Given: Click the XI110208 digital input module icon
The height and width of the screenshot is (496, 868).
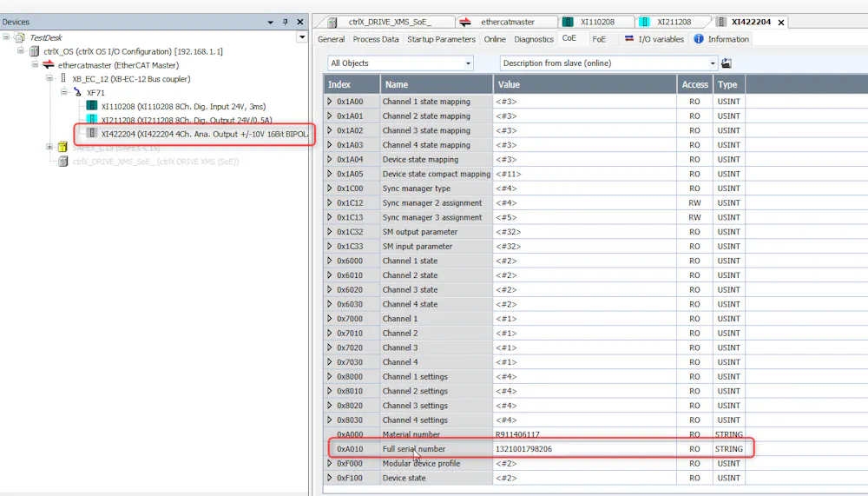Looking at the screenshot, I should (x=92, y=106).
